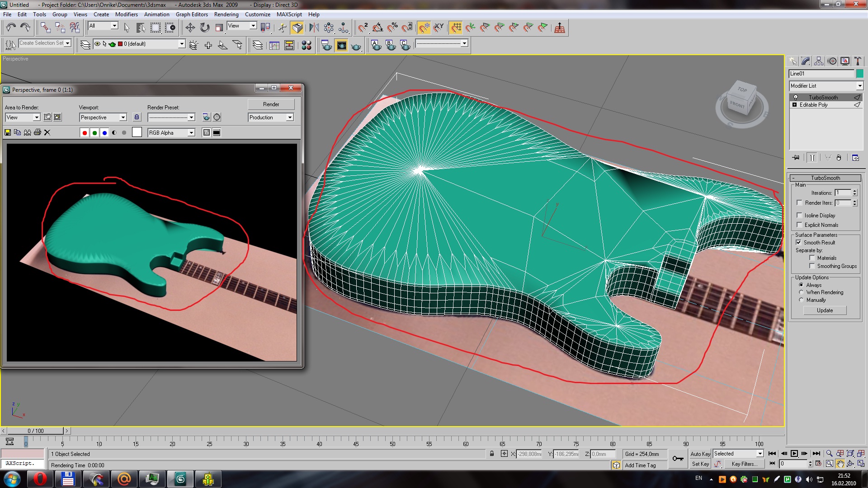Open the Modifiers menu
Viewport: 868px width, 488px height.
(126, 14)
